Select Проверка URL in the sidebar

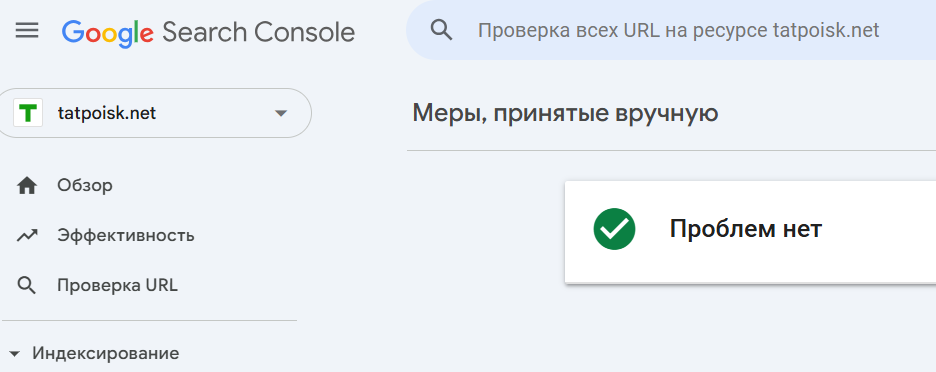click(x=118, y=285)
